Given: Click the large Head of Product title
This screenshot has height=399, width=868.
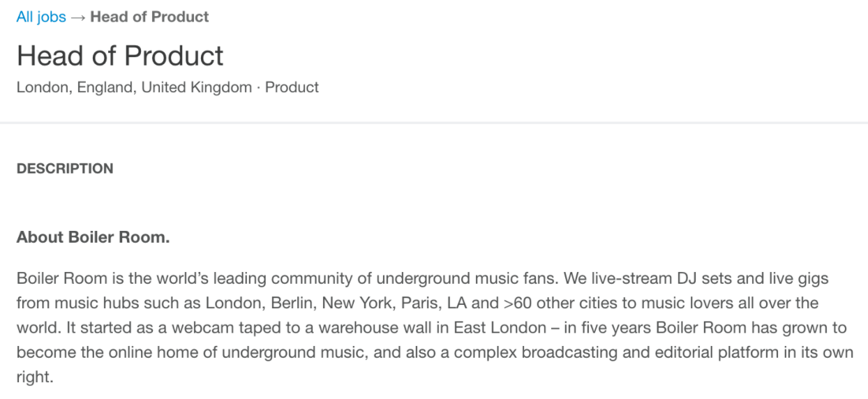Looking at the screenshot, I should click(x=120, y=56).
